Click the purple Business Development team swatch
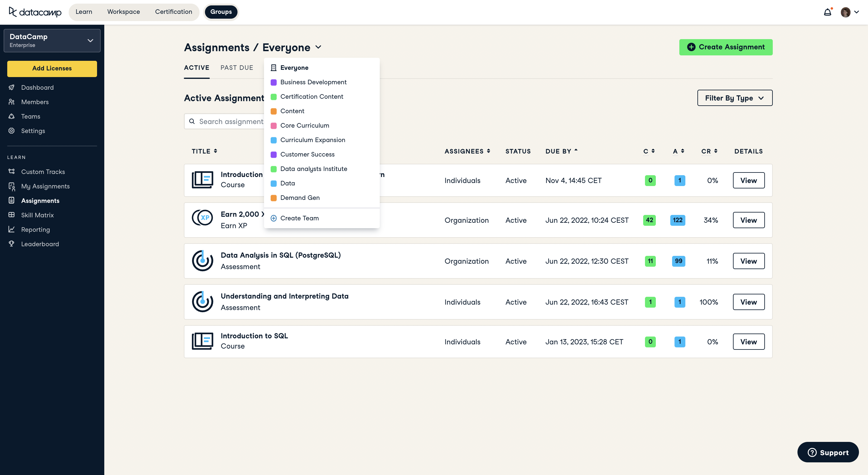868x475 pixels. pos(274,82)
